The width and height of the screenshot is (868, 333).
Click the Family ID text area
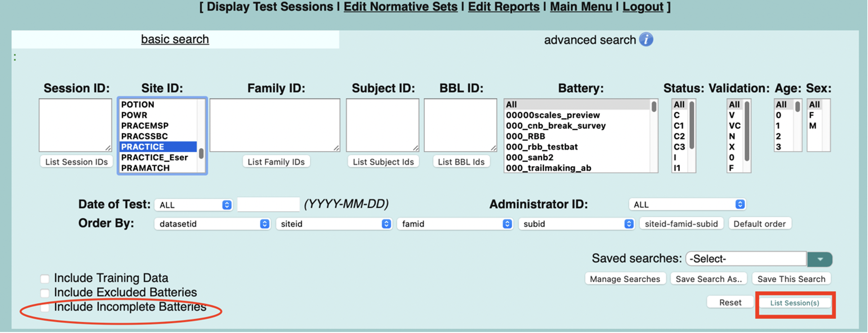click(x=275, y=125)
